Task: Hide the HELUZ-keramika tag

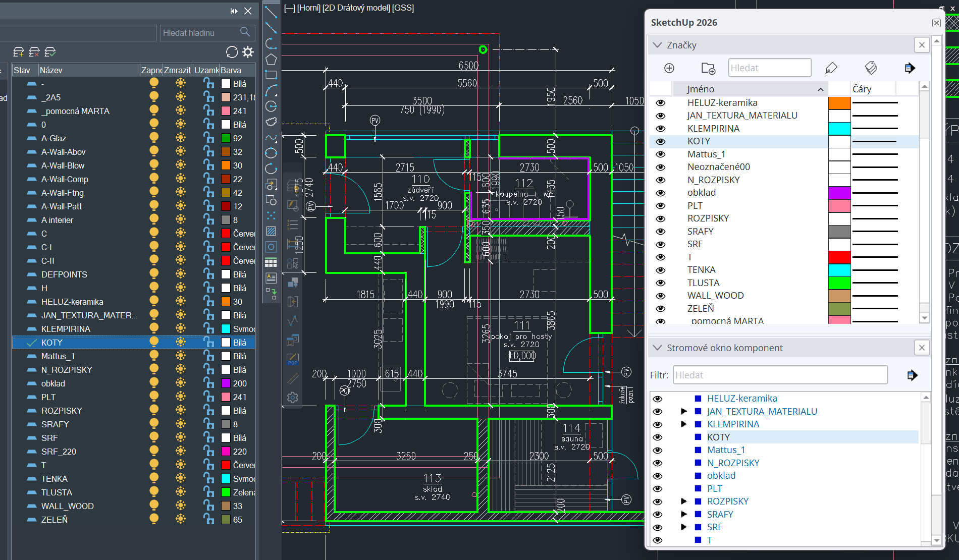Action: 660,103
